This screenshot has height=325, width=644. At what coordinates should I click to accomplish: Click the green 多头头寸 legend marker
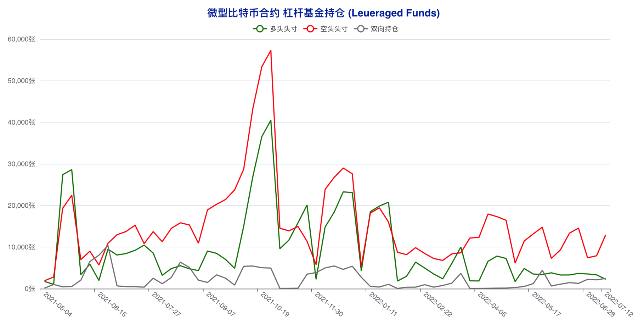260,29
